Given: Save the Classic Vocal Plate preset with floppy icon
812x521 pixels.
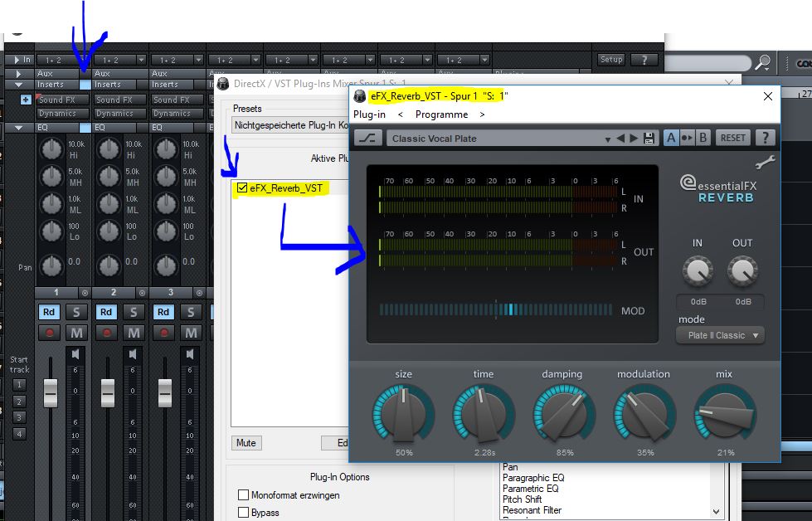Looking at the screenshot, I should tap(649, 139).
